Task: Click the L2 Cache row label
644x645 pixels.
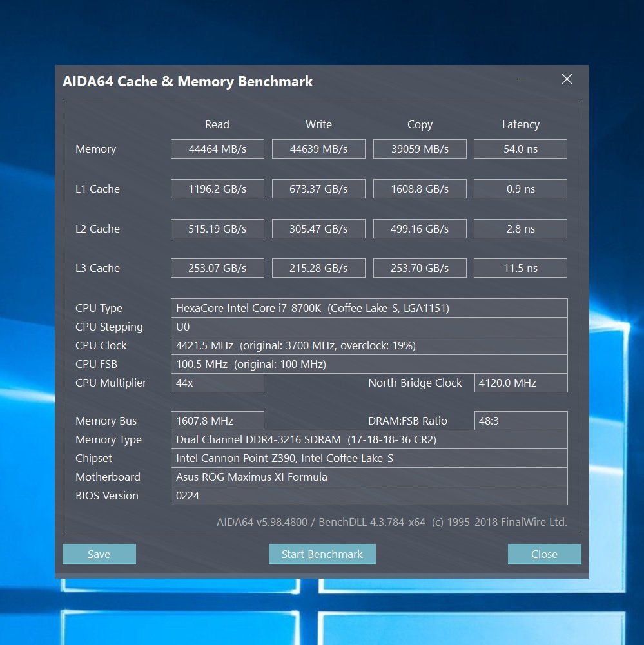Action: pos(97,229)
